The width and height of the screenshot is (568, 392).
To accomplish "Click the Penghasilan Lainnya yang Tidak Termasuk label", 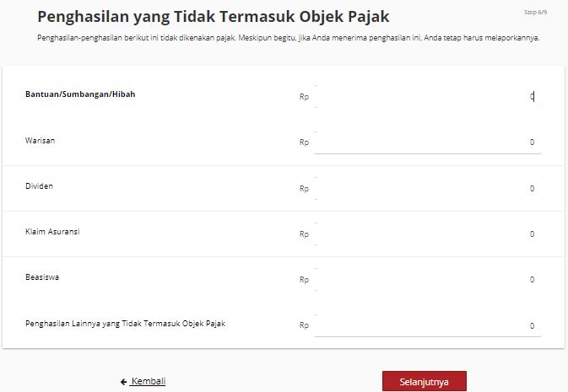I will tap(126, 324).
